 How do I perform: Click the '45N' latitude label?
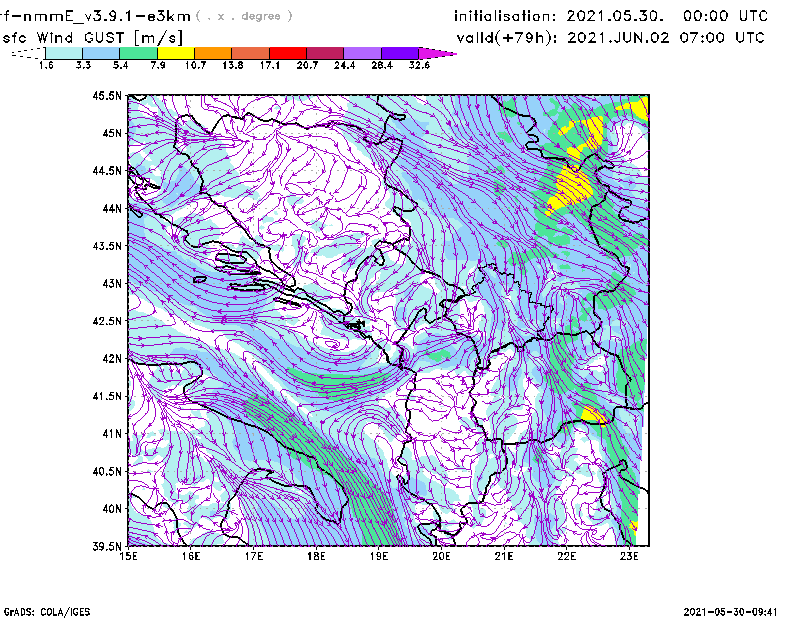[x=112, y=133]
